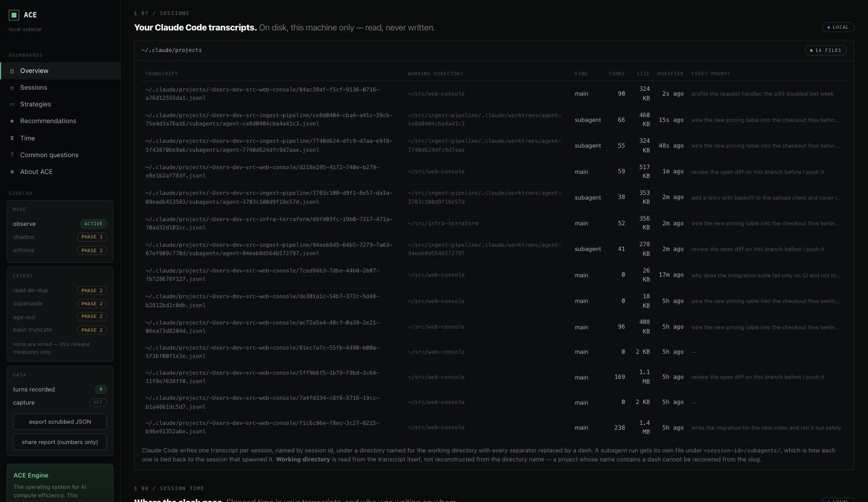Click the Strategies arrows icon
868x502 pixels.
tap(12, 105)
